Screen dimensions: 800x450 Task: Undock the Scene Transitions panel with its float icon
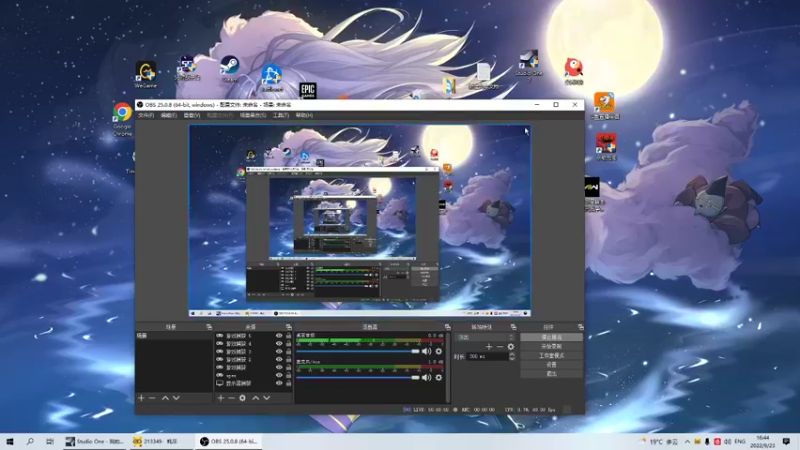pos(513,327)
